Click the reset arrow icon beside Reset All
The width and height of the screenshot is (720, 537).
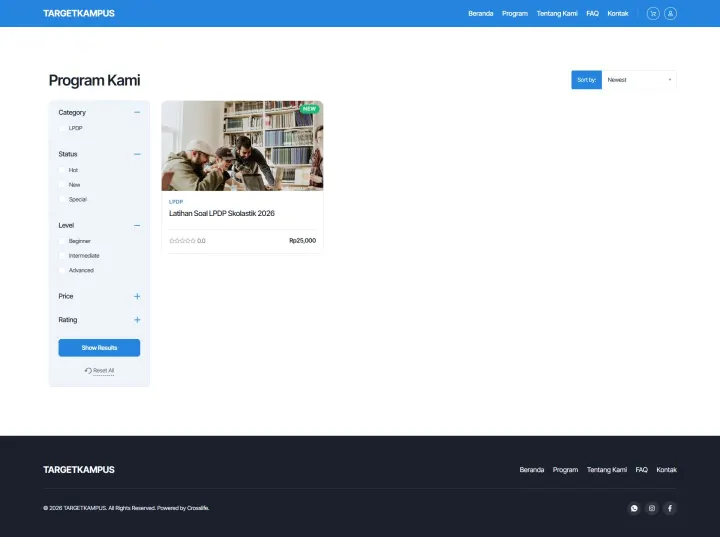coord(88,370)
